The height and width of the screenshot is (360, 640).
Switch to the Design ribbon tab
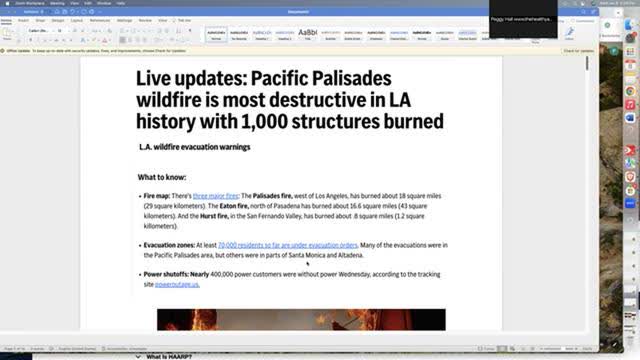(x=58, y=20)
